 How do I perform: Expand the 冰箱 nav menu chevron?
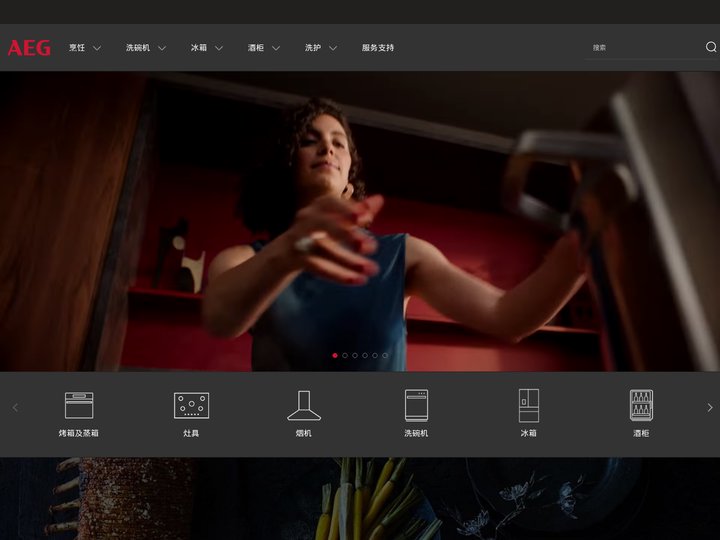click(219, 48)
